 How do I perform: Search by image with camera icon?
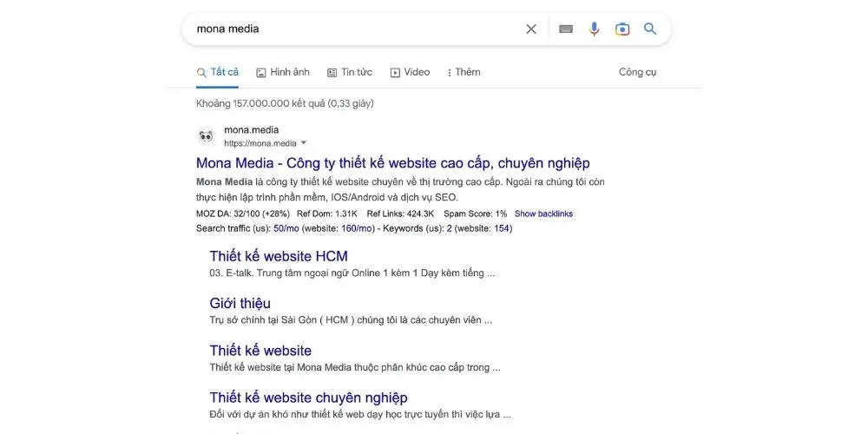pyautogui.click(x=622, y=29)
